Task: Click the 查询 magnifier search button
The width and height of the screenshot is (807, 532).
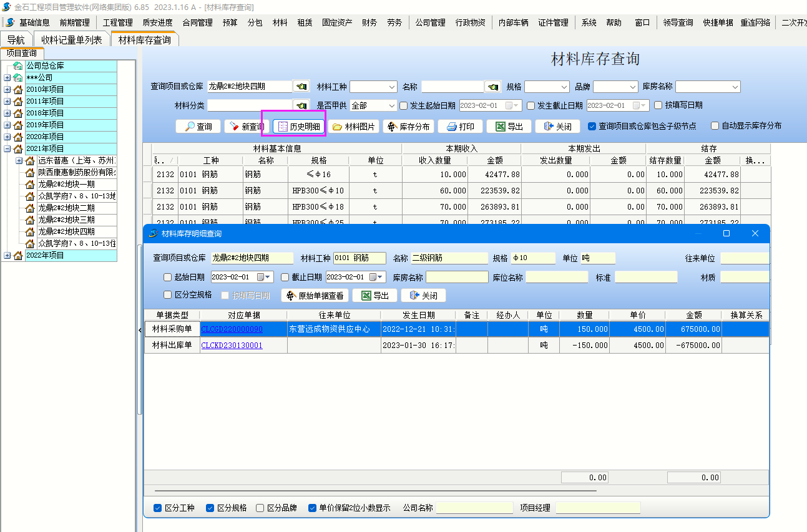Action: coord(198,127)
